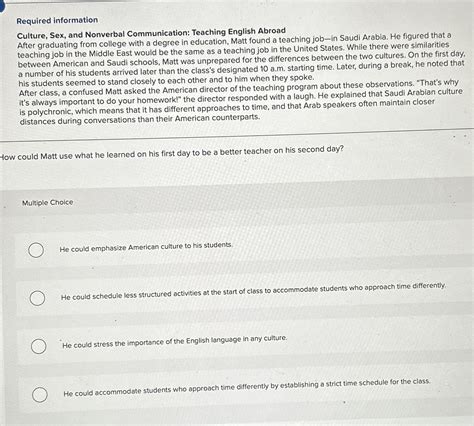Screen dimensions: 474x426
Task: Click the 'Required information' heading
Action: coord(57,20)
